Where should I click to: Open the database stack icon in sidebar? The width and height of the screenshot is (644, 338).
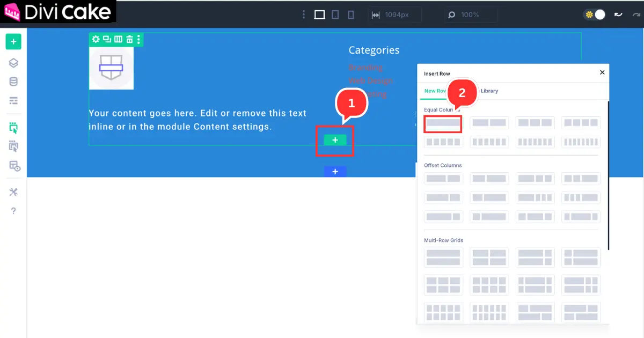pyautogui.click(x=13, y=82)
